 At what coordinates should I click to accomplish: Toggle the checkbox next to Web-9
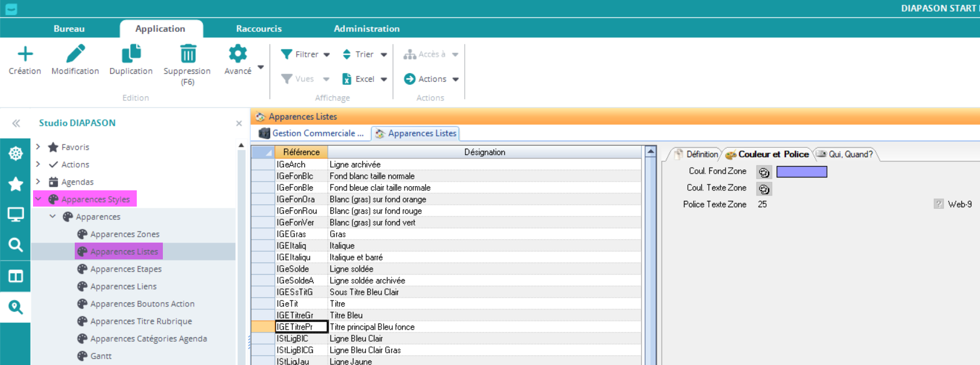938,204
